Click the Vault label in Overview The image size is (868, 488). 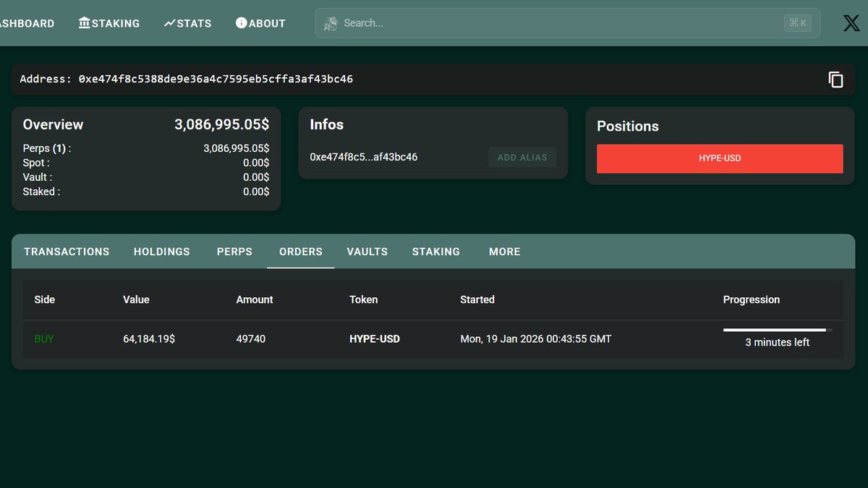coord(38,177)
